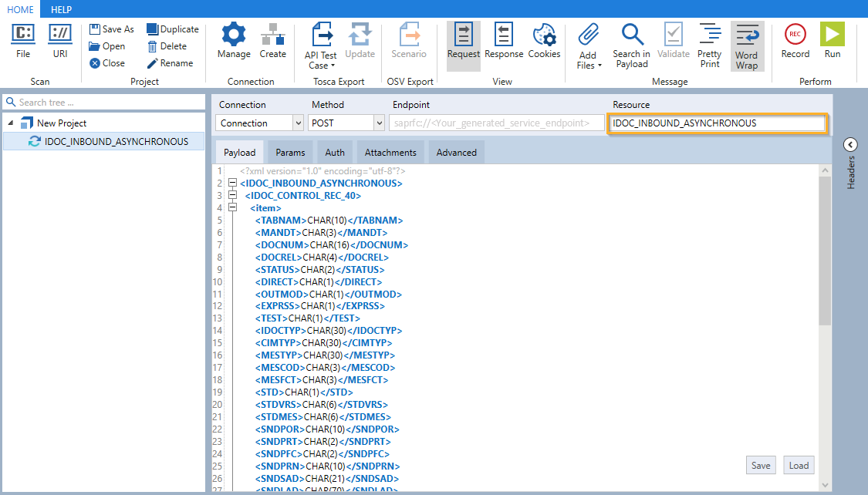The height and width of the screenshot is (495, 868).
Task: Run the request
Action: 832,35
